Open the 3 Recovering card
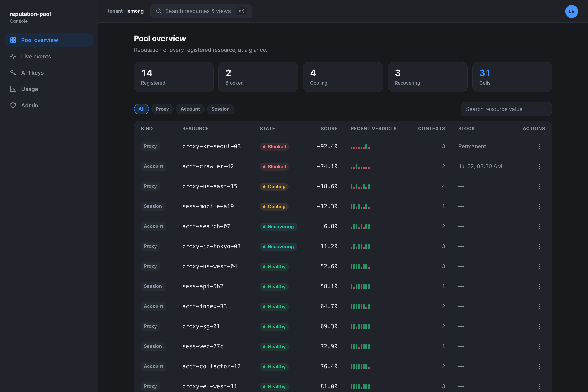This screenshot has height=392, width=588. tap(428, 77)
